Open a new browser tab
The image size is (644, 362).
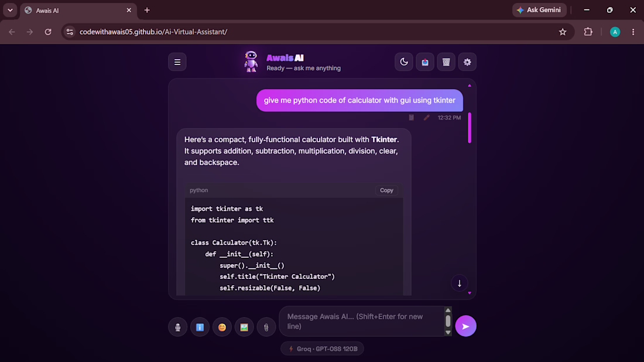(x=147, y=11)
